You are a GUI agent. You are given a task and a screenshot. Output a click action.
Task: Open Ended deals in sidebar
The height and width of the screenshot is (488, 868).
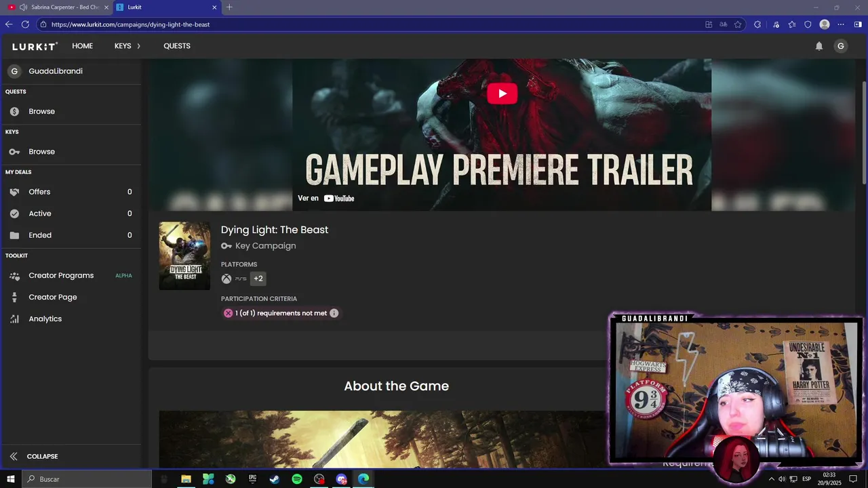71,235
